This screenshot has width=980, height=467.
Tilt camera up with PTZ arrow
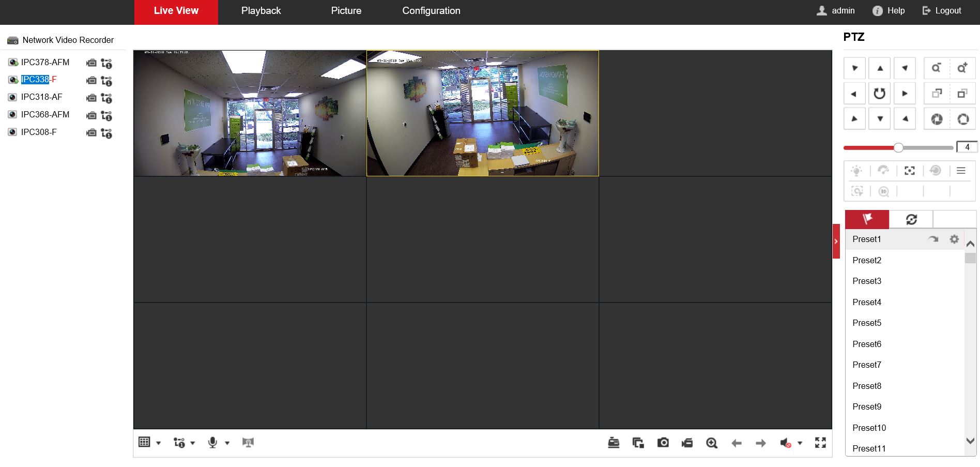coord(880,68)
